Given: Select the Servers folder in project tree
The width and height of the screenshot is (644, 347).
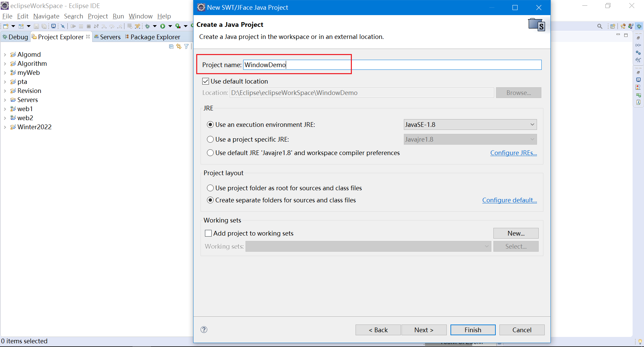Looking at the screenshot, I should pos(28,100).
